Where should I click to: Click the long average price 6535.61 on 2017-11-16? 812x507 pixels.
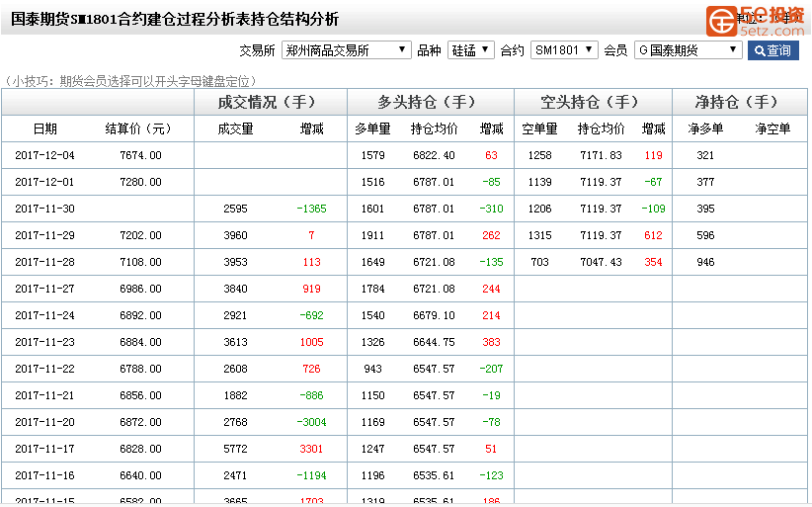(434, 475)
